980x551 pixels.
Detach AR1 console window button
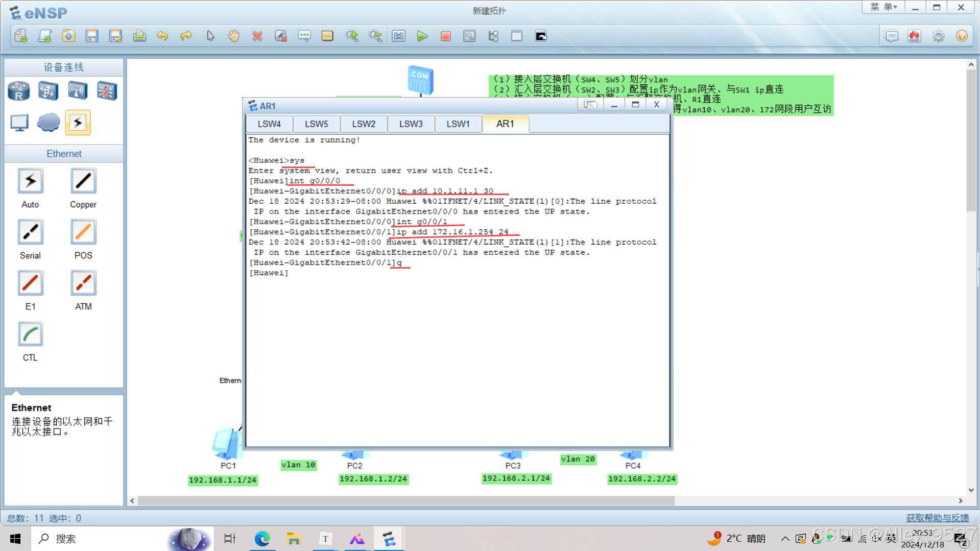click(x=590, y=105)
